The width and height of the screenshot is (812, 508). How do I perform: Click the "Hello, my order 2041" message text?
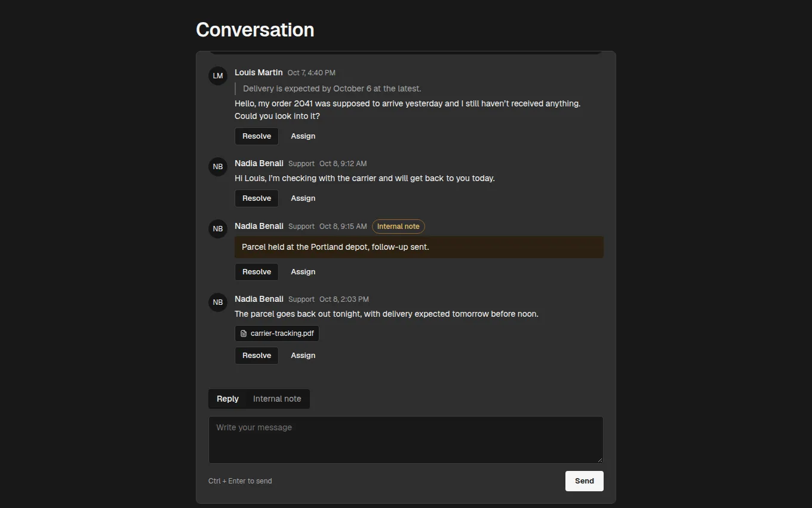coord(407,110)
